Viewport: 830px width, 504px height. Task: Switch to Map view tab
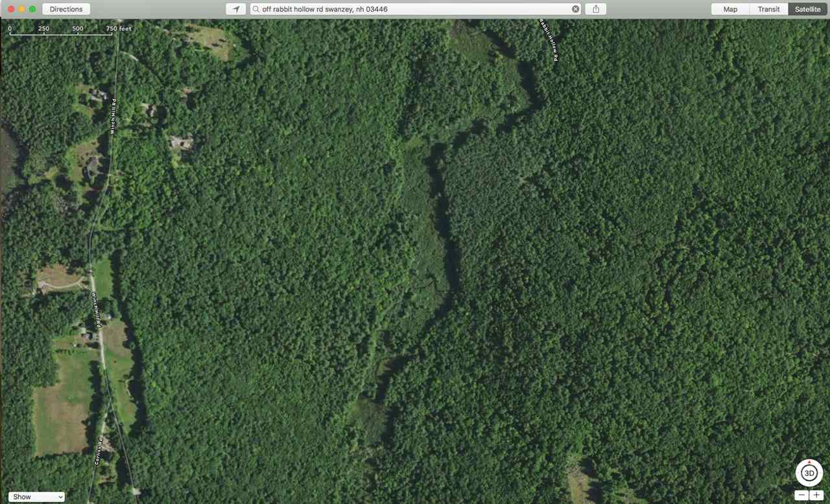point(730,9)
